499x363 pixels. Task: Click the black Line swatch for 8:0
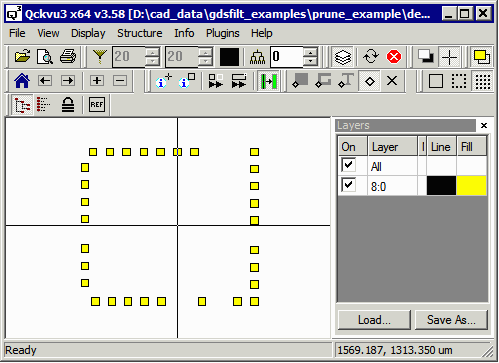[441, 186]
